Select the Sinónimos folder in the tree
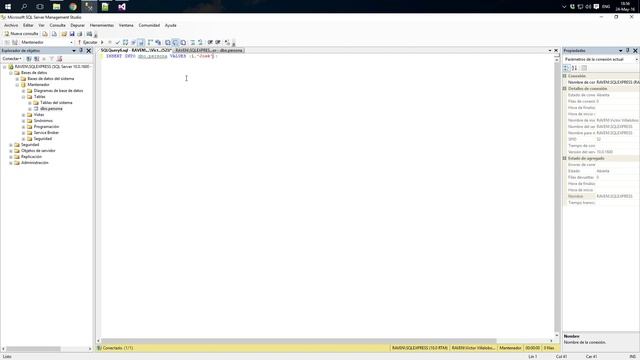 click(x=43, y=121)
